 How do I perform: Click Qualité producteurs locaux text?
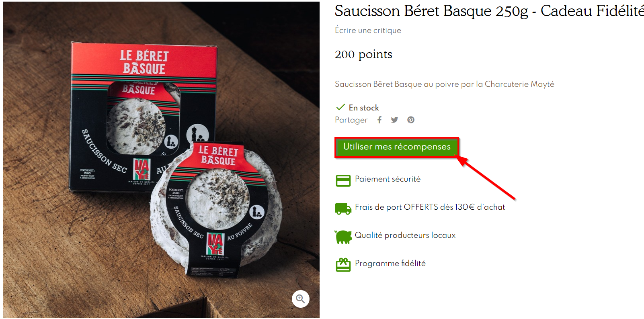(x=405, y=235)
